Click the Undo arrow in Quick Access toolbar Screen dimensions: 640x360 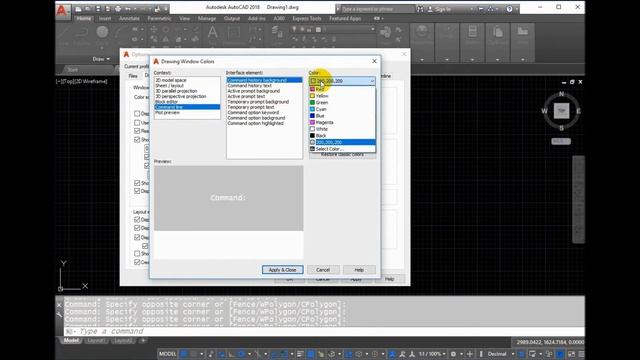click(x=128, y=9)
